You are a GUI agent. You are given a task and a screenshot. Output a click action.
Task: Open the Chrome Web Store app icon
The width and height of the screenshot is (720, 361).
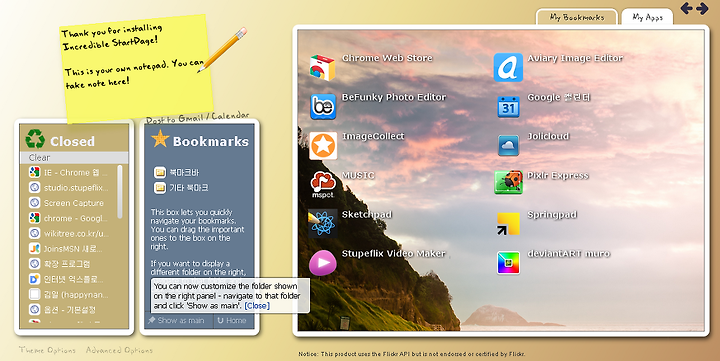pyautogui.click(x=322, y=67)
